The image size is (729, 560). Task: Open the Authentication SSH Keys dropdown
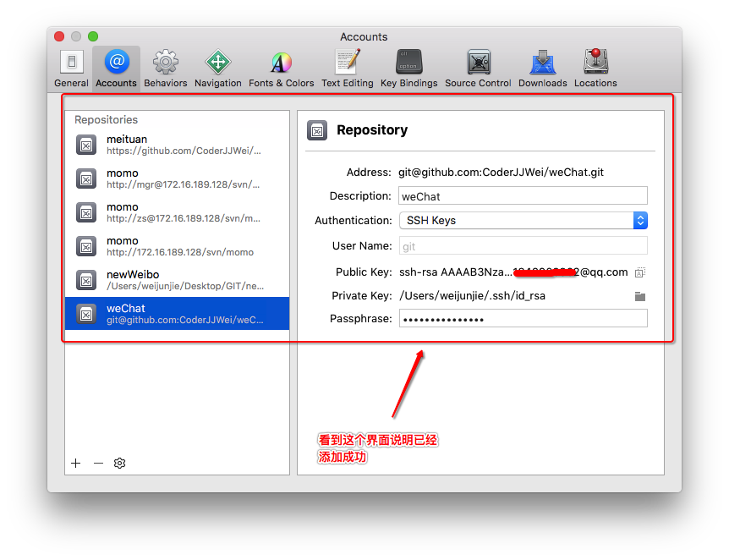coord(523,221)
